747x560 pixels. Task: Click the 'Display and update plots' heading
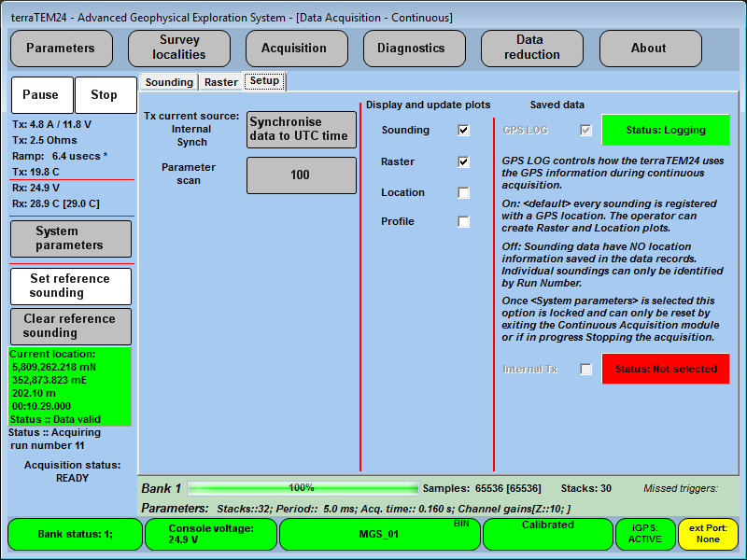pos(428,105)
